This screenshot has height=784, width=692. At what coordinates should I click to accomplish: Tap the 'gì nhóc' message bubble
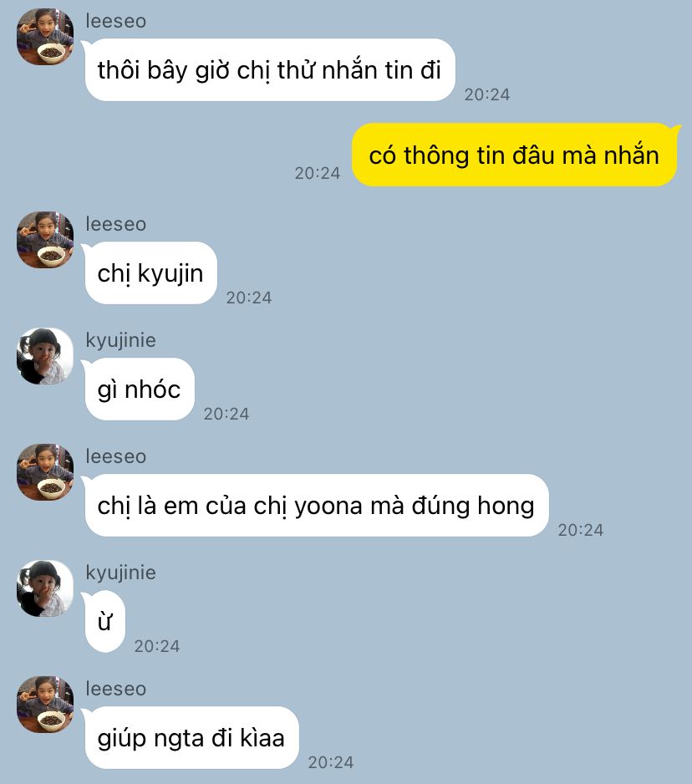[139, 389]
